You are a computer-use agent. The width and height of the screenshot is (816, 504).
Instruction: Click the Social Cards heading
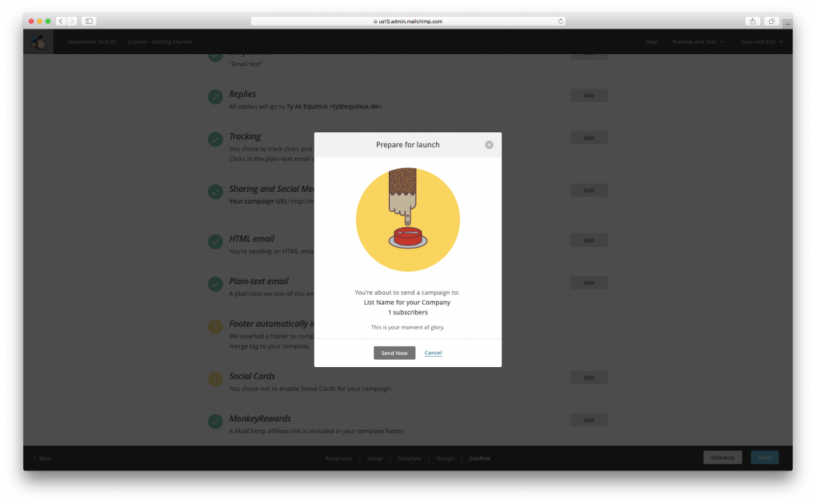pos(252,376)
